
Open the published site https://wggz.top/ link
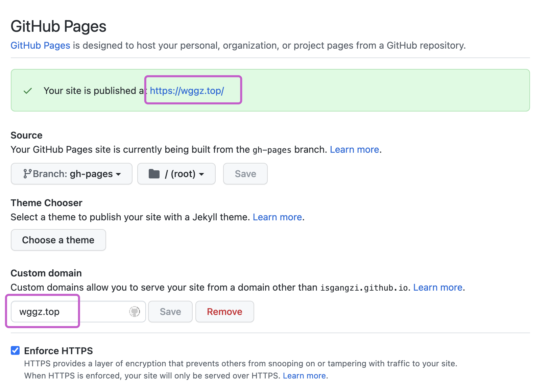click(187, 91)
